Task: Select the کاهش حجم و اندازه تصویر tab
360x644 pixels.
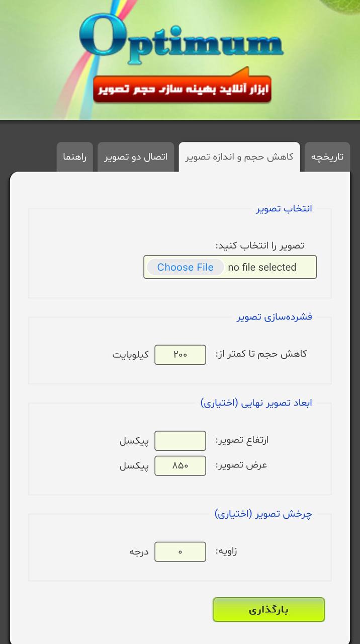Action: coord(239,157)
